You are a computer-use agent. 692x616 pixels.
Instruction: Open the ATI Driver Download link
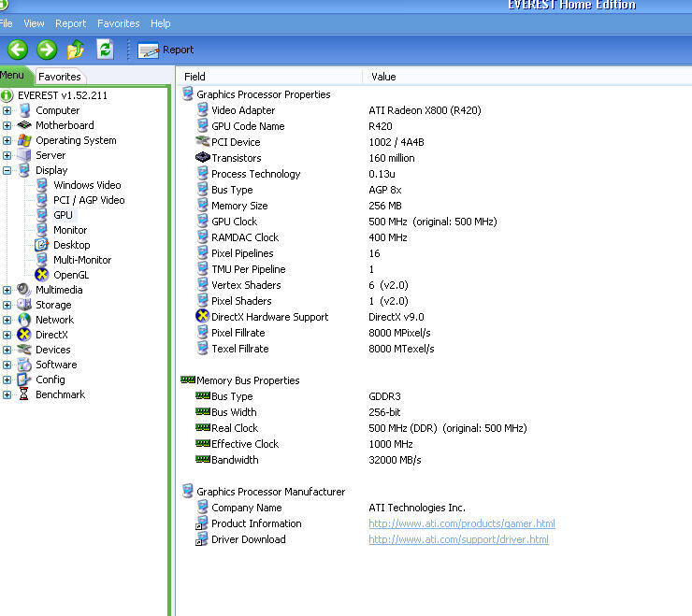pyautogui.click(x=458, y=539)
